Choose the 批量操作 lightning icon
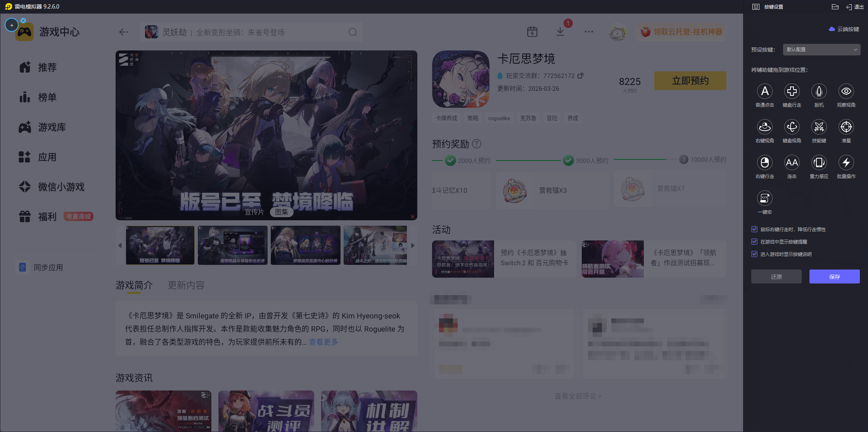Image resolution: width=868 pixels, height=432 pixels. (x=846, y=162)
